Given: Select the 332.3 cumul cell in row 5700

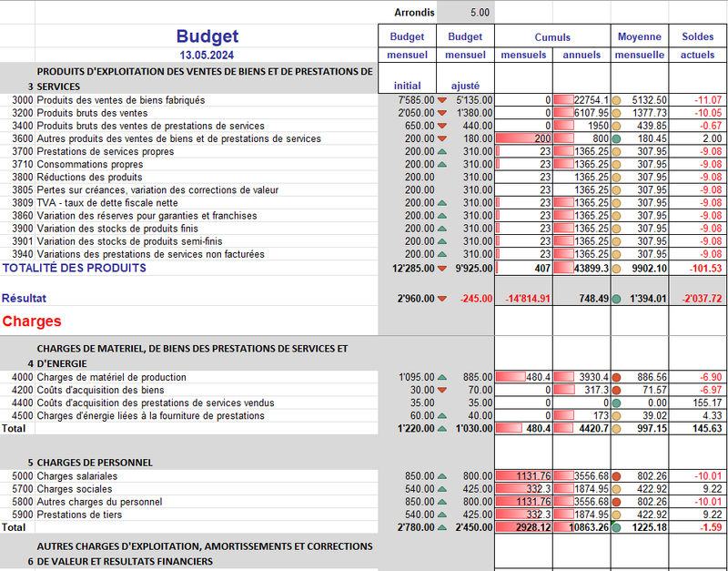Looking at the screenshot, I should coord(524,489).
